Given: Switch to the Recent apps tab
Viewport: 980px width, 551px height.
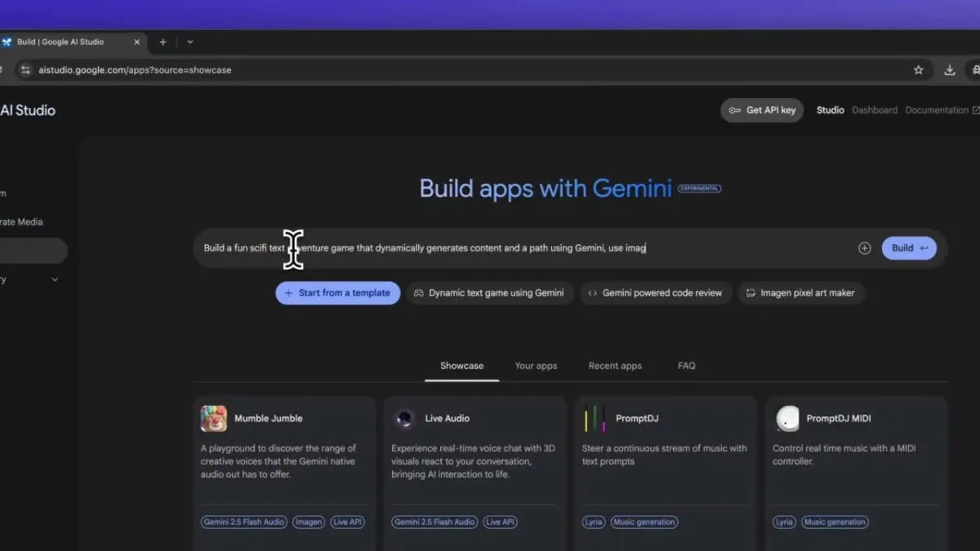Looking at the screenshot, I should pyautogui.click(x=615, y=366).
